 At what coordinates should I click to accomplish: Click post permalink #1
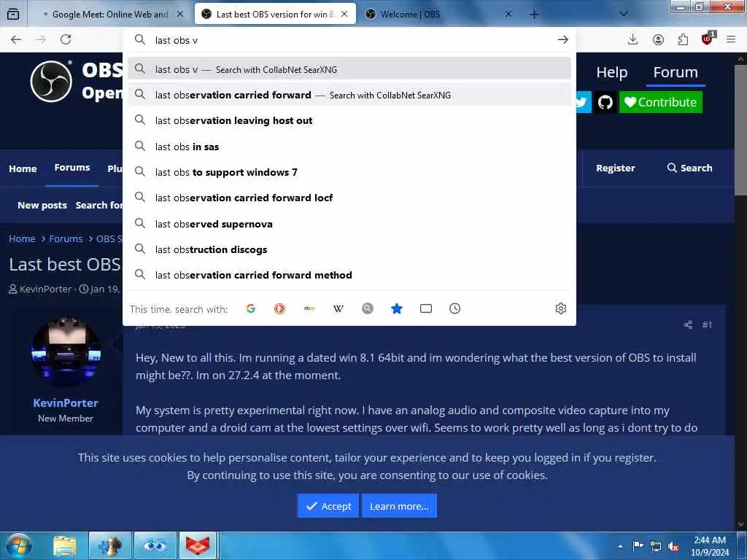(x=706, y=324)
